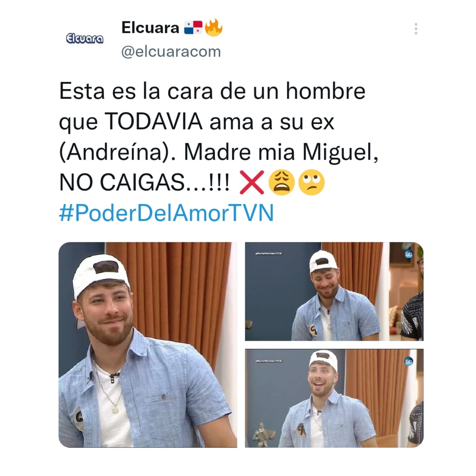Click the Panama flag emoji beside Elcuara
This screenshot has height=476, width=476.
point(193,28)
